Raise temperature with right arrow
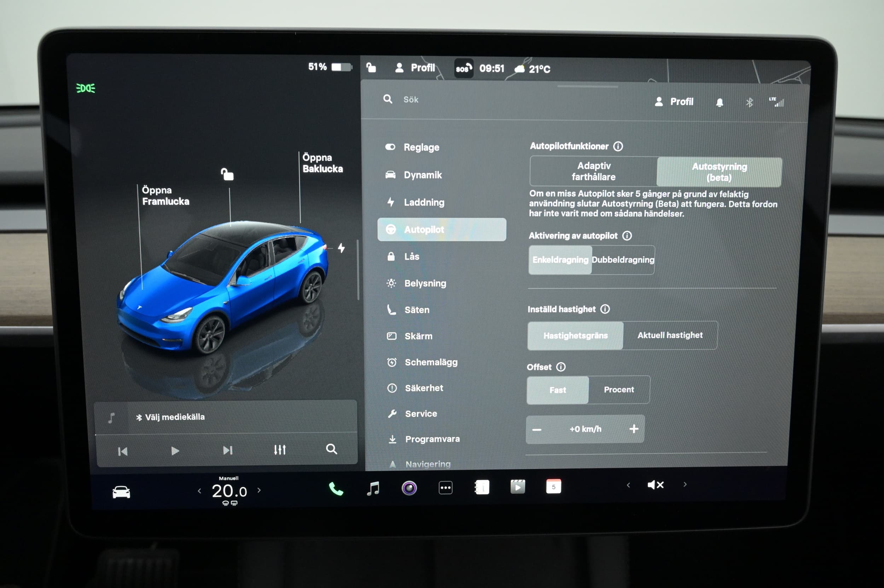Image resolution: width=884 pixels, height=588 pixels. click(x=259, y=490)
